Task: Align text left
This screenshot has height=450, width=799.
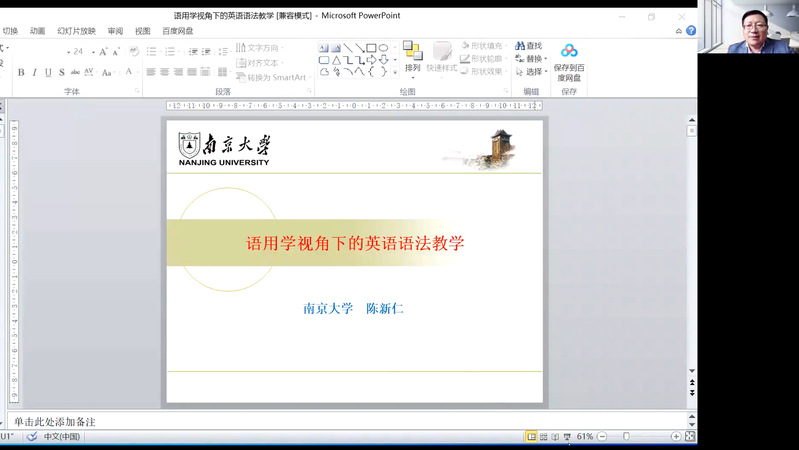Action: (151, 72)
